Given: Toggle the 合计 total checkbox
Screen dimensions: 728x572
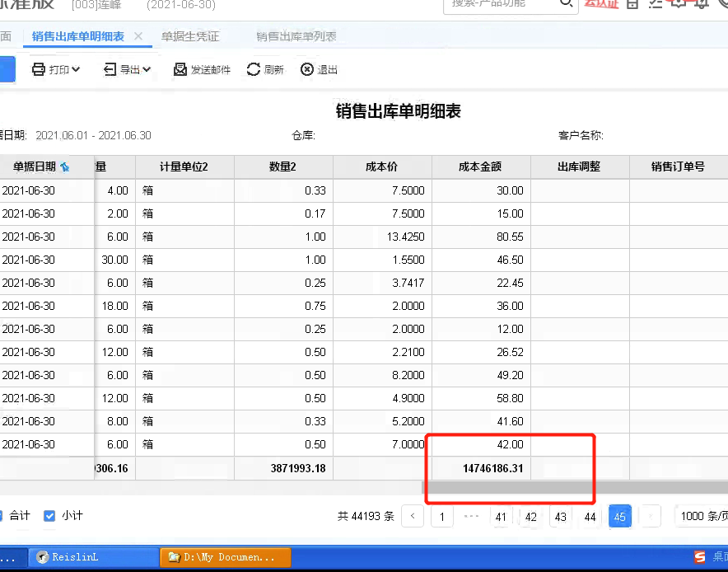Looking at the screenshot, I should coord(1,516).
